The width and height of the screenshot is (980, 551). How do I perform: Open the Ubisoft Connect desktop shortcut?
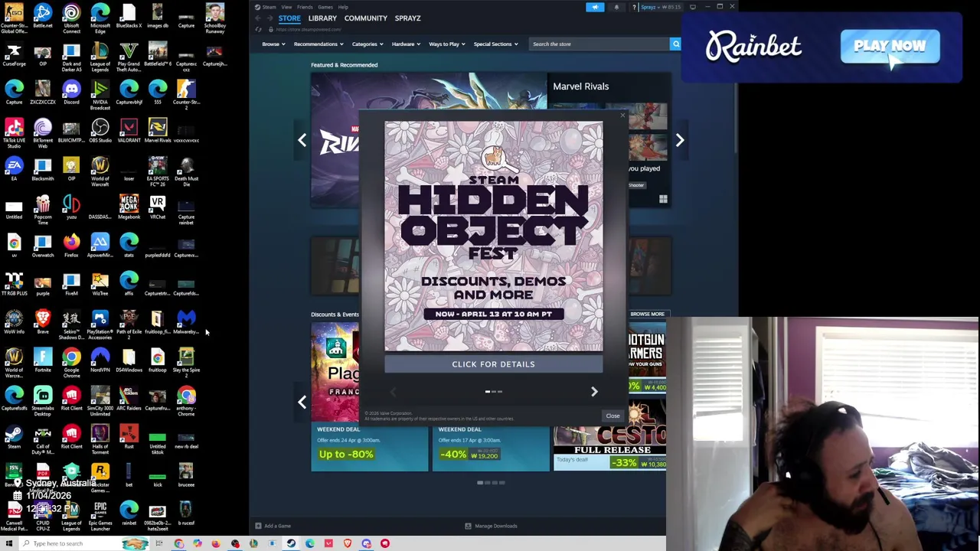pos(71,18)
